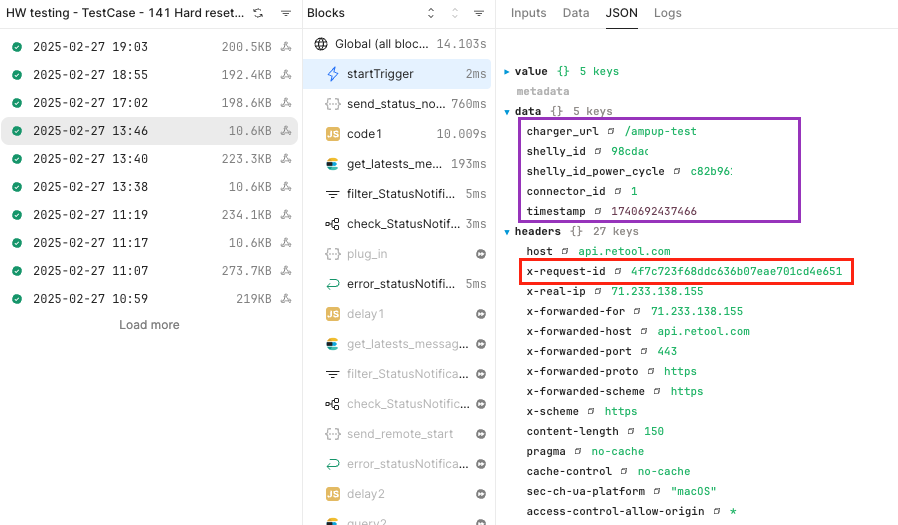Click the skipped status icon for delay1

pos(481,314)
